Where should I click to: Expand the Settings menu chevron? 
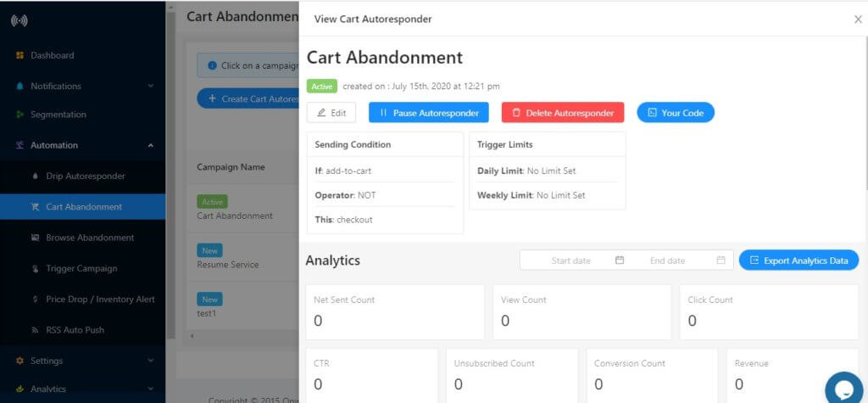coord(151,361)
